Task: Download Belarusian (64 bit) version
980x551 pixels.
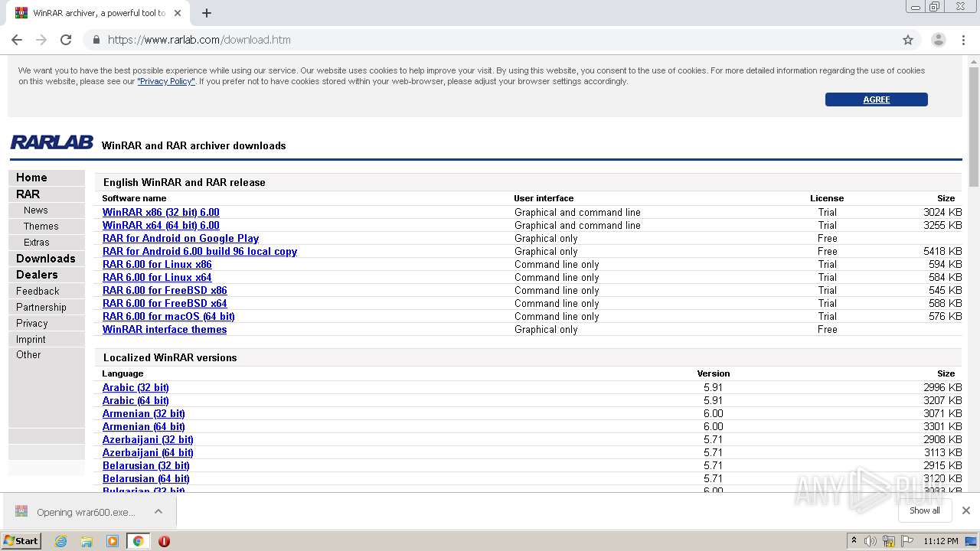Action: point(146,478)
